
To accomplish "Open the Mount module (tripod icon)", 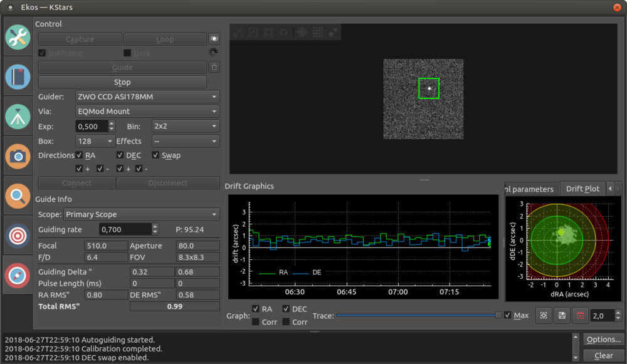I will click(x=18, y=117).
